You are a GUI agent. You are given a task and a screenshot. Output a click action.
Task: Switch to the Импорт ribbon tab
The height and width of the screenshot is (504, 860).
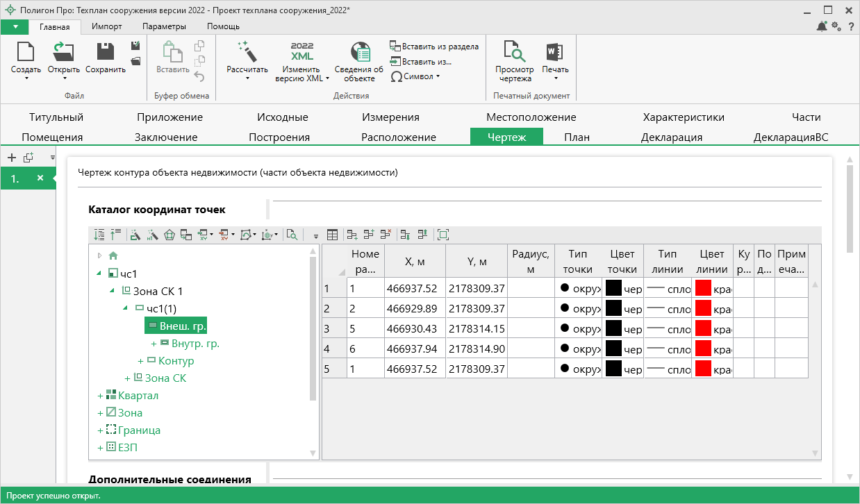click(x=106, y=26)
